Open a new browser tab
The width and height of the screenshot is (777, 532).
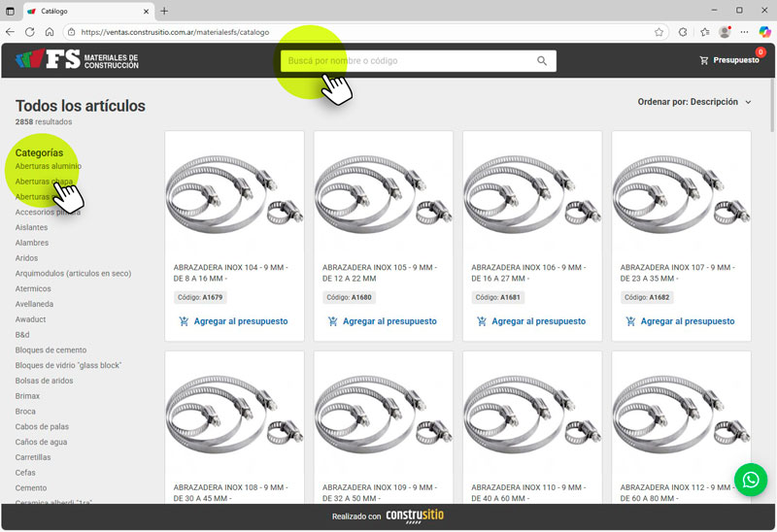pos(164,11)
